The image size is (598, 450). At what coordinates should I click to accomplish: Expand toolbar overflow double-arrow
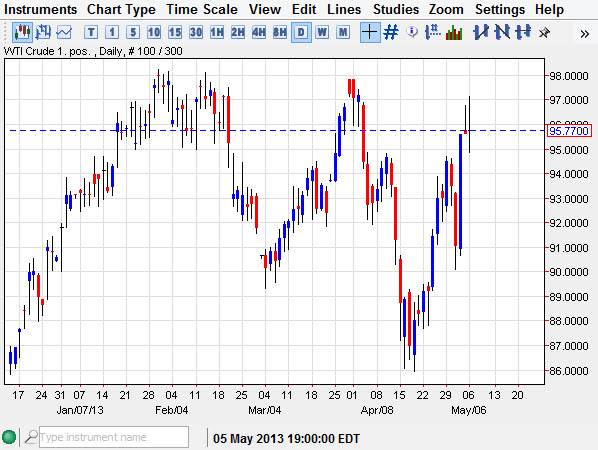click(584, 34)
